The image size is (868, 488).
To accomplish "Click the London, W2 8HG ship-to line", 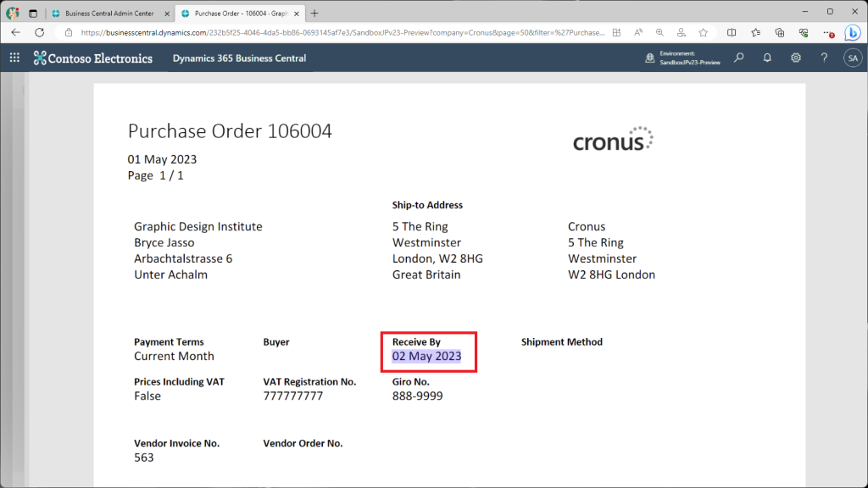I will pyautogui.click(x=437, y=258).
